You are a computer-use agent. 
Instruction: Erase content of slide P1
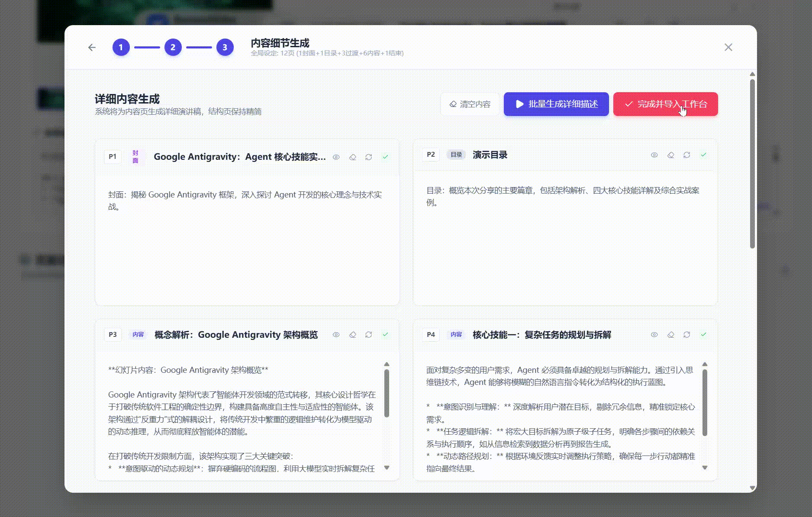pyautogui.click(x=353, y=157)
